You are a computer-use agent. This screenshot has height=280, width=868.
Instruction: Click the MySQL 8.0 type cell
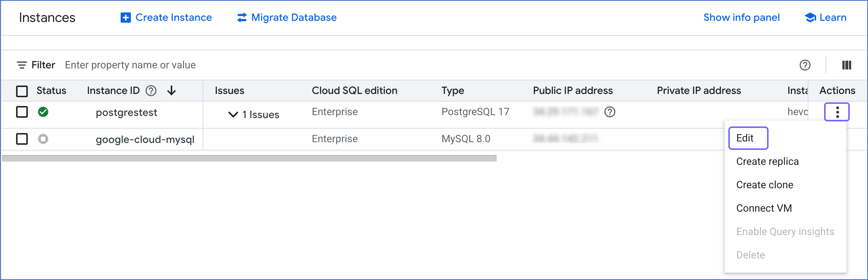(466, 139)
